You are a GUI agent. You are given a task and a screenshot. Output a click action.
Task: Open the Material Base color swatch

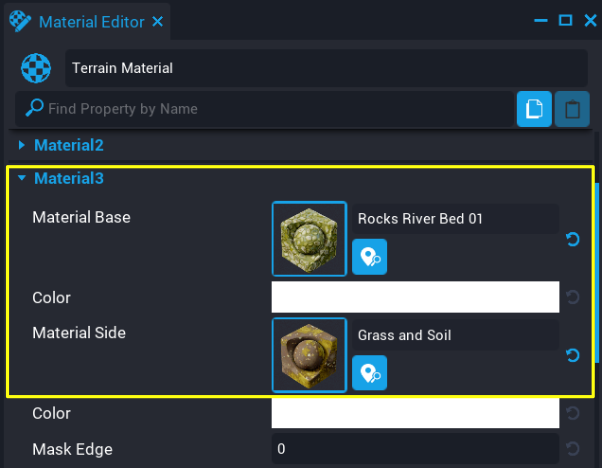(x=415, y=297)
